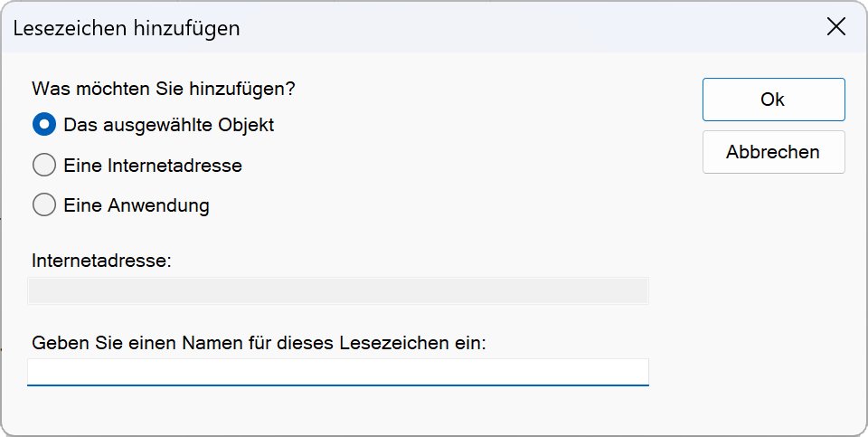868x437 pixels.
Task: Select the "Das ausgewählte Objekt" radio button
Action: (x=44, y=125)
